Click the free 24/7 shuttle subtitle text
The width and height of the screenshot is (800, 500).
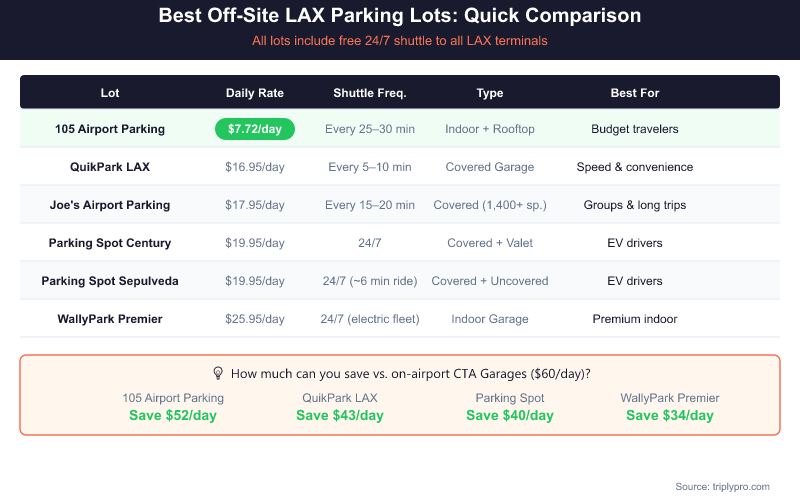click(400, 41)
